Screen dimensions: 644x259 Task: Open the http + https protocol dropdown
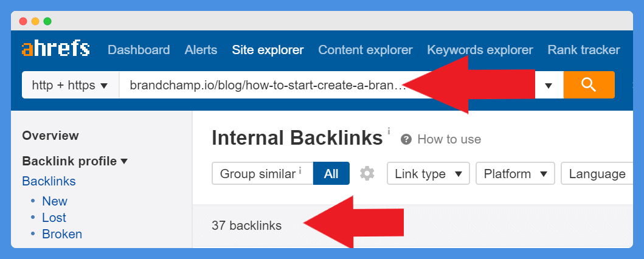[x=70, y=85]
